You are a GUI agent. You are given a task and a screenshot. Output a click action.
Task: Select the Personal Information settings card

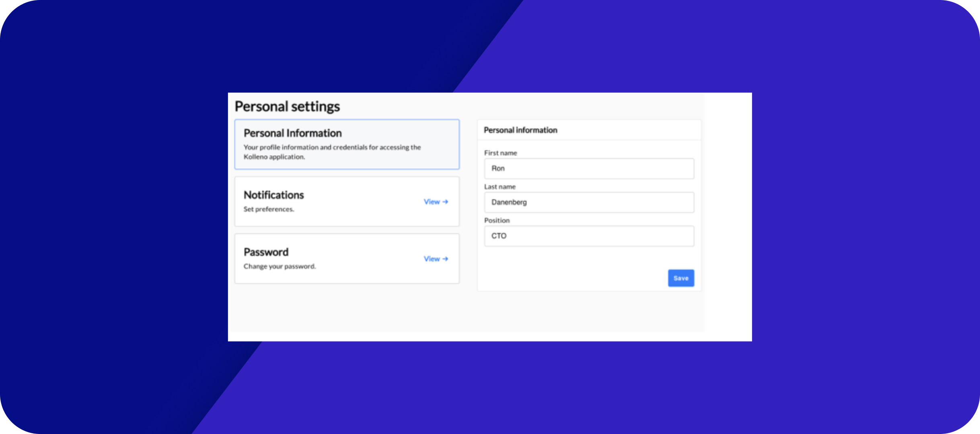(347, 144)
